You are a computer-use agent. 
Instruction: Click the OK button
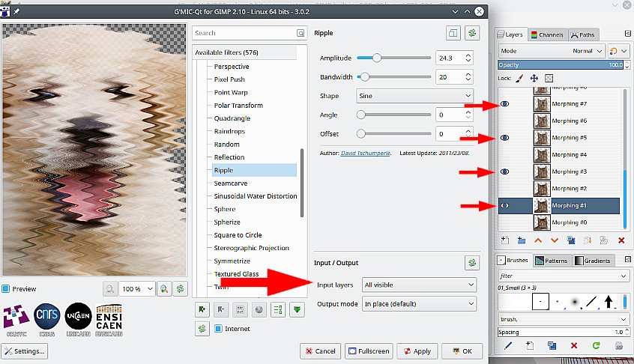(462, 351)
